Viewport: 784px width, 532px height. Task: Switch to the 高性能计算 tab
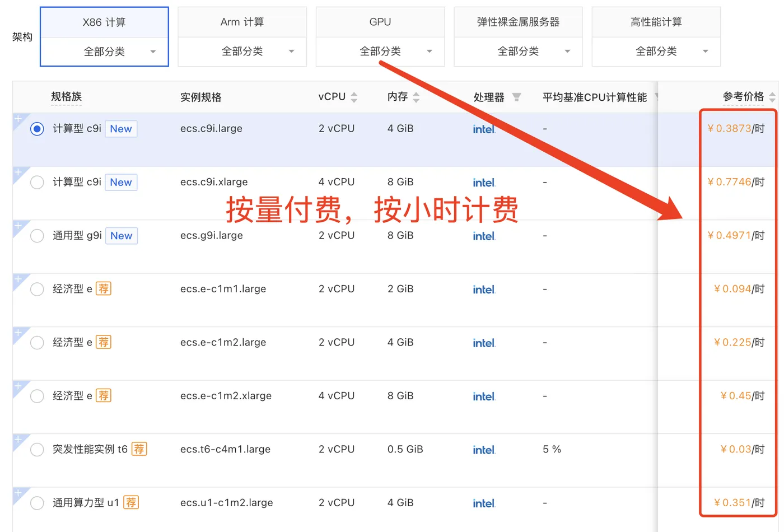(x=656, y=22)
